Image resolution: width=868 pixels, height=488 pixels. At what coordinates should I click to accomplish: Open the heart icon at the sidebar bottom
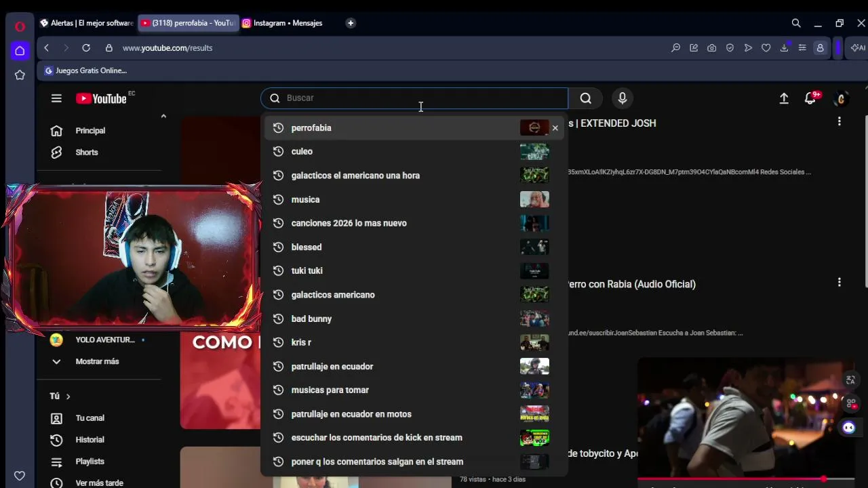tap(20, 476)
